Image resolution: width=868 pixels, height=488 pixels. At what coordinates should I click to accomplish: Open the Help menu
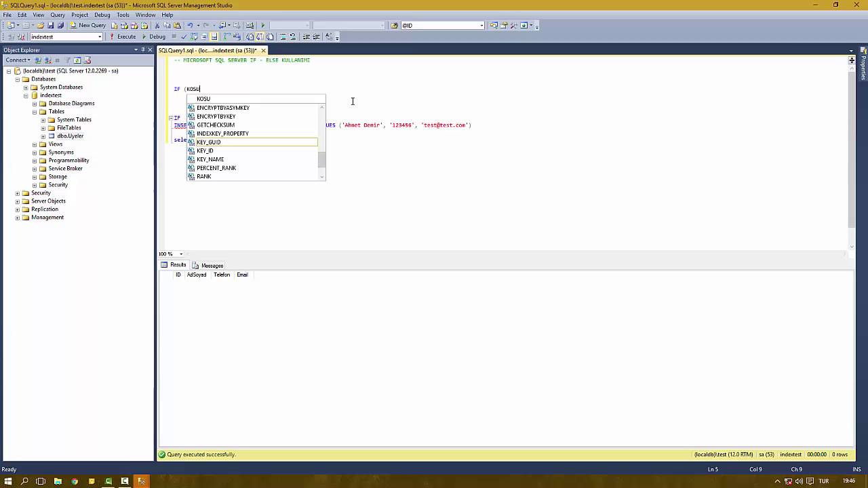click(x=167, y=15)
